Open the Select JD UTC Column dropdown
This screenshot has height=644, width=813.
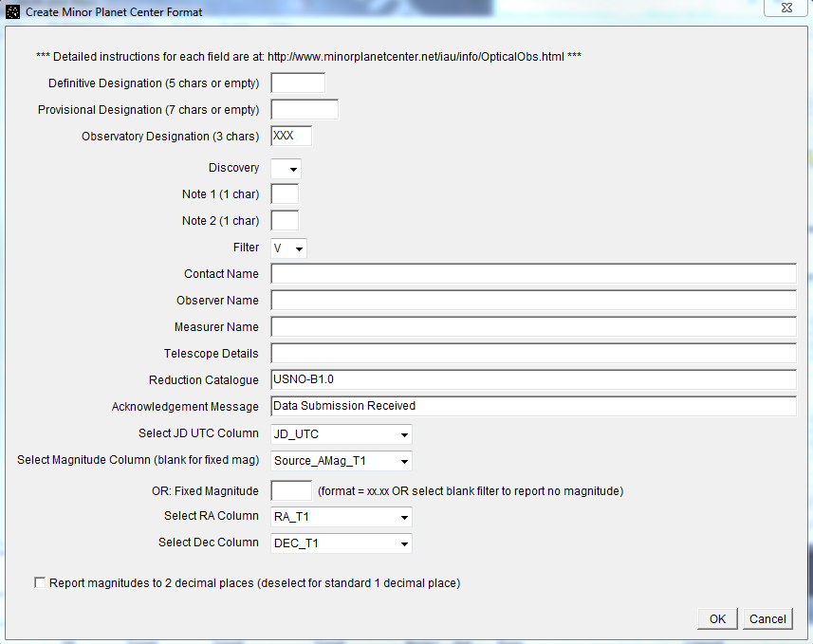(x=342, y=434)
